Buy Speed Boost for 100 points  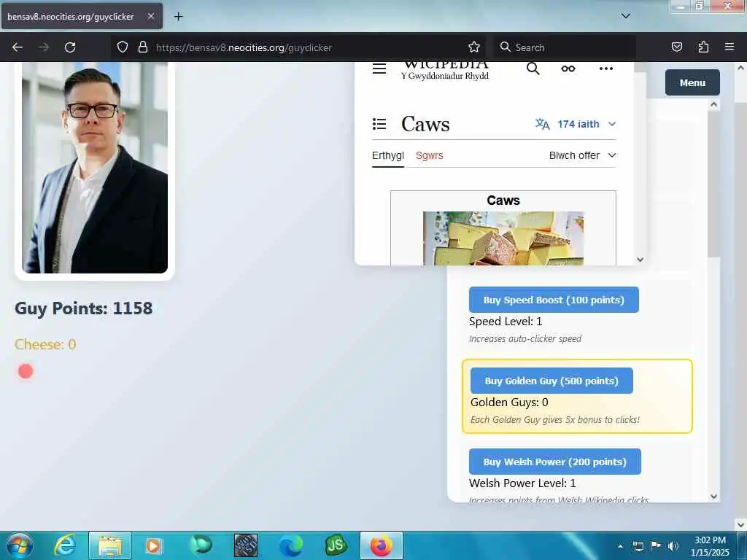pos(554,300)
